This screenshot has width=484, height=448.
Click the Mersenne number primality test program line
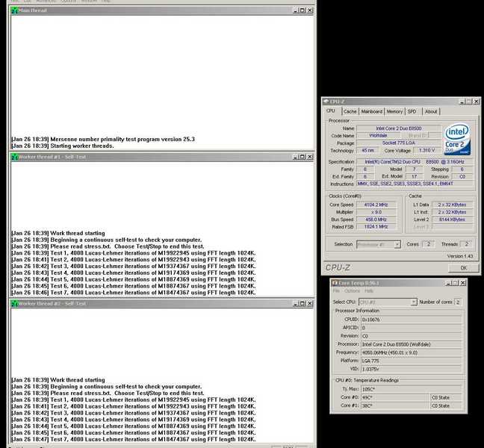(x=103, y=139)
